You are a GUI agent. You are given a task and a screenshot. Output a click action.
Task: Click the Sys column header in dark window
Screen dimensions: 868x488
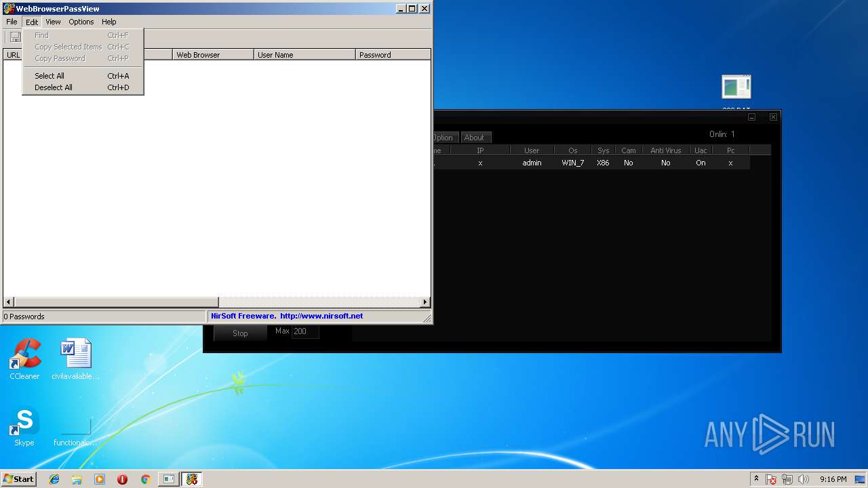604,150
